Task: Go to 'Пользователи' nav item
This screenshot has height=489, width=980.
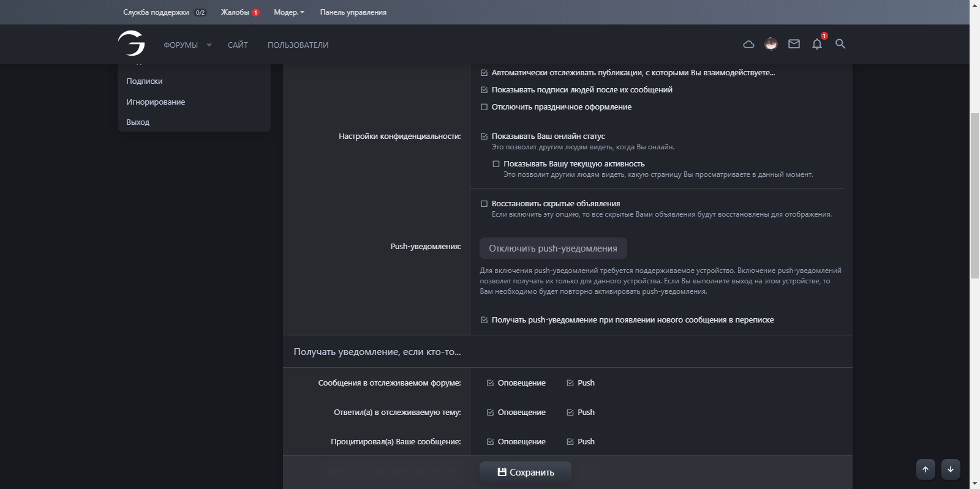Action: click(298, 45)
